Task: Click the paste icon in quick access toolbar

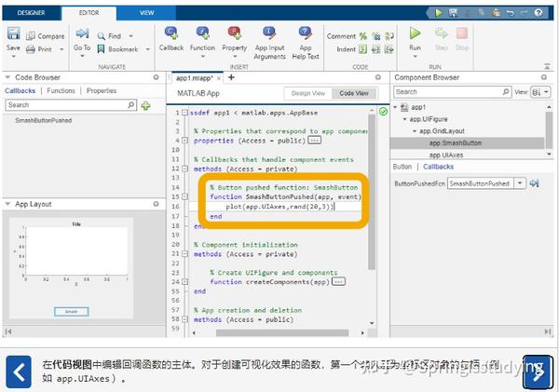Action: tap(496, 13)
